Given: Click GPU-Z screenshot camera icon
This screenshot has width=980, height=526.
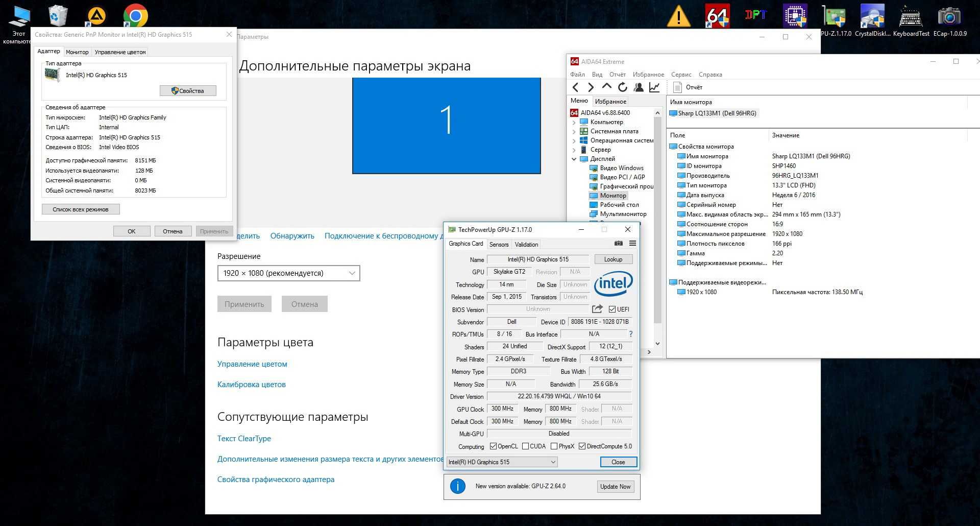Looking at the screenshot, I should click(618, 244).
